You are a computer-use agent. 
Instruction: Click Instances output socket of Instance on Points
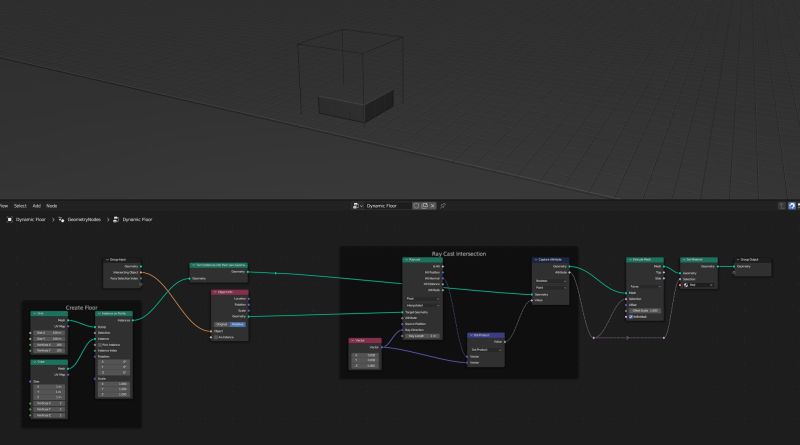pos(133,320)
